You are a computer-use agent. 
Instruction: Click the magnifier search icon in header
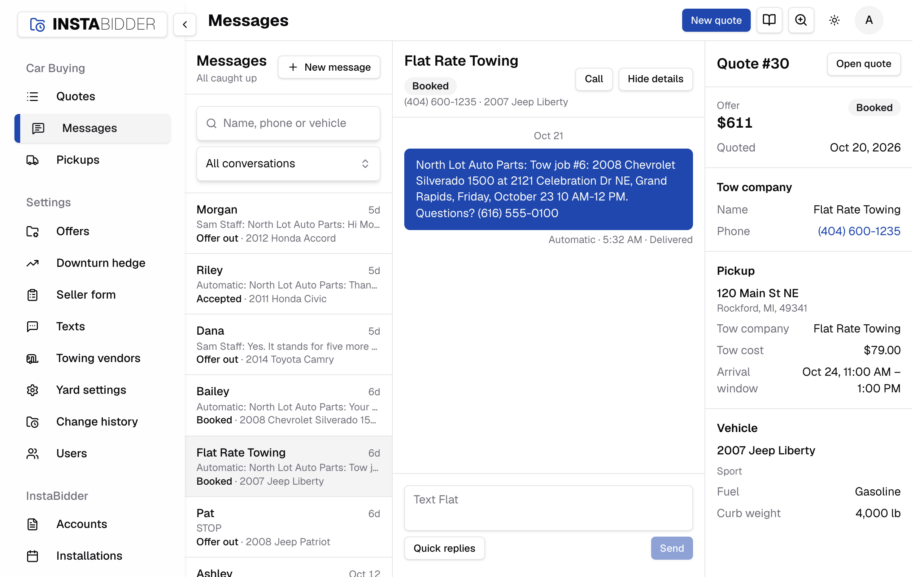click(801, 20)
